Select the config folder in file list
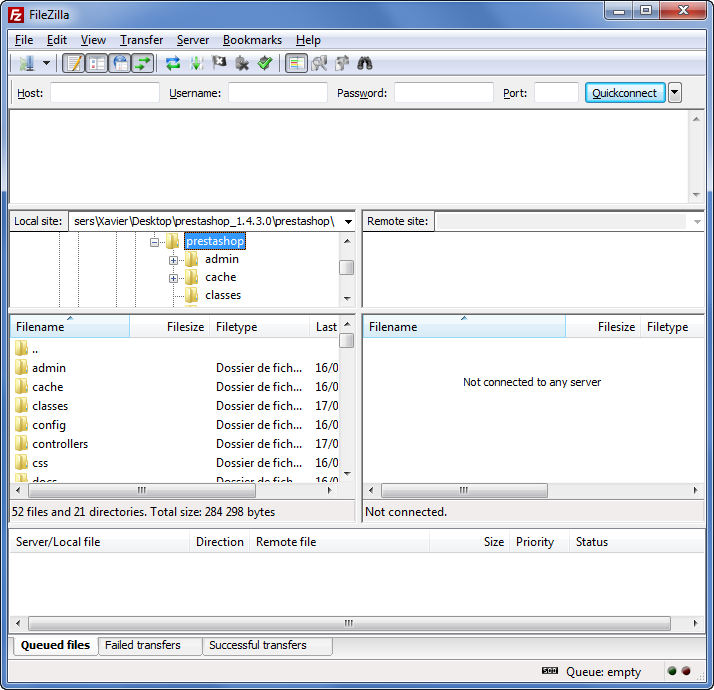This screenshot has height=690, width=714. point(175,425)
